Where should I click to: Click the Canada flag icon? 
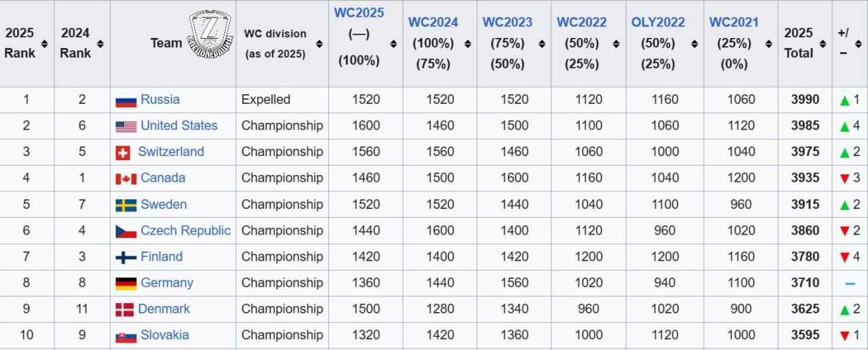pos(125,179)
